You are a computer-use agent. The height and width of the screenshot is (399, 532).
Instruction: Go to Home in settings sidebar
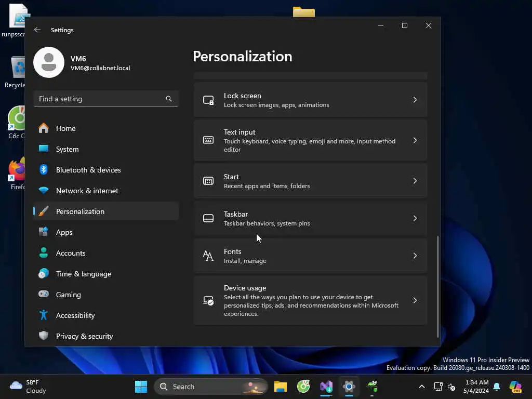click(x=106, y=128)
